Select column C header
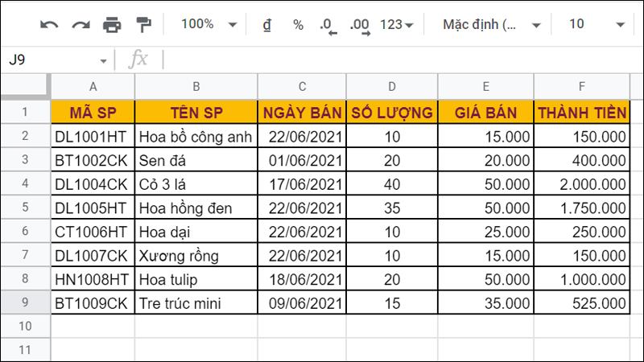 click(302, 87)
